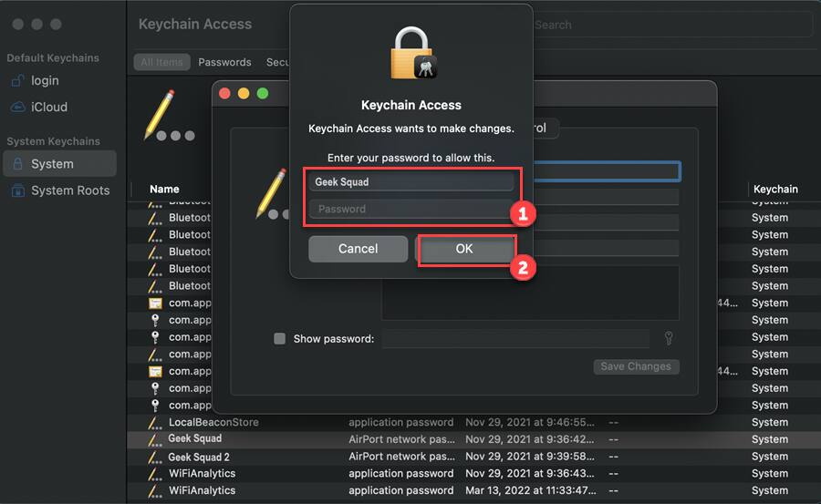Viewport: 821px width, 504px height.
Task: Switch to the Passwords tab
Action: [x=224, y=62]
